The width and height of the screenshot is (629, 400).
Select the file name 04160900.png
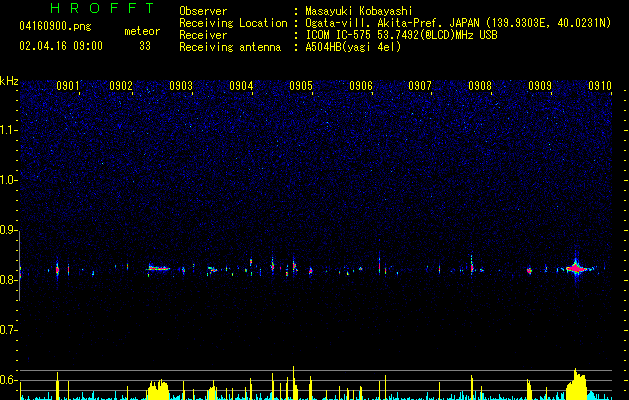(55, 26)
